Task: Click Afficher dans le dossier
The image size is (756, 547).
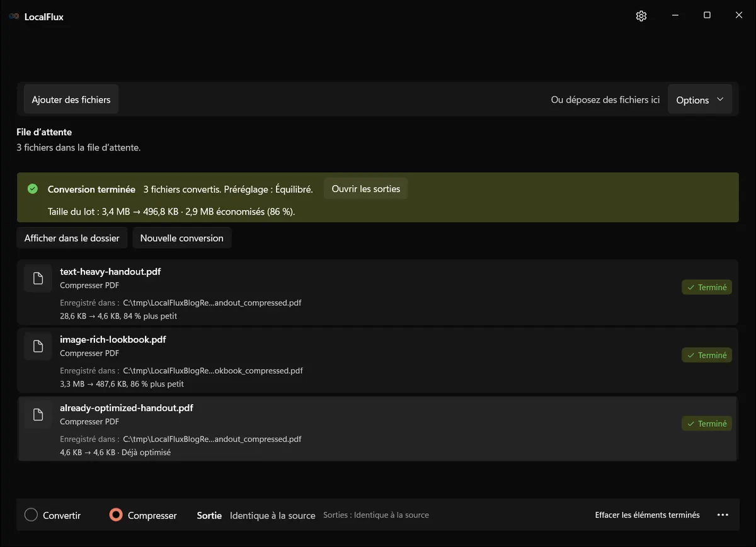Action: pyautogui.click(x=72, y=238)
